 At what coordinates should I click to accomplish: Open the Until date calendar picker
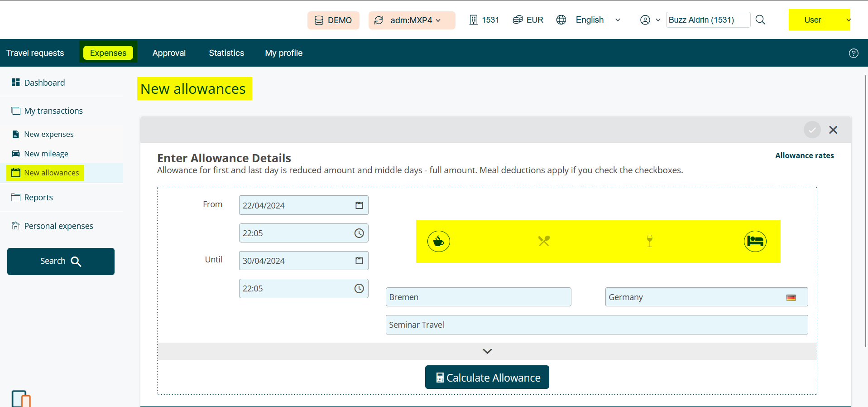[359, 261]
